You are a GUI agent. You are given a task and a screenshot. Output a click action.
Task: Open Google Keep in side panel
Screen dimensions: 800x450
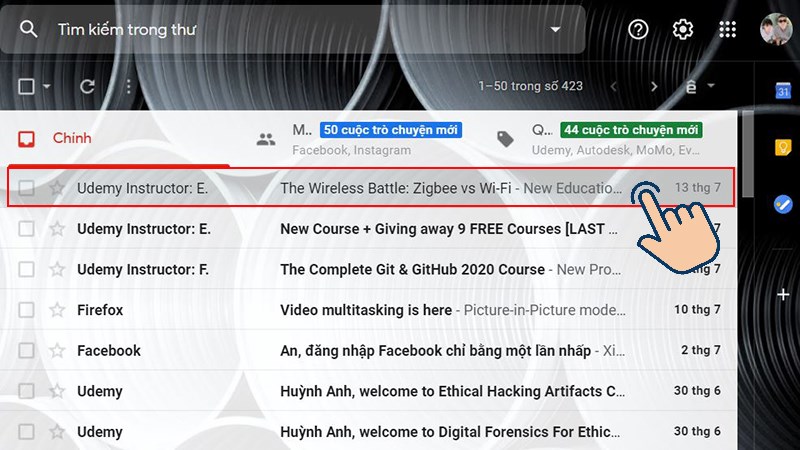[783, 148]
